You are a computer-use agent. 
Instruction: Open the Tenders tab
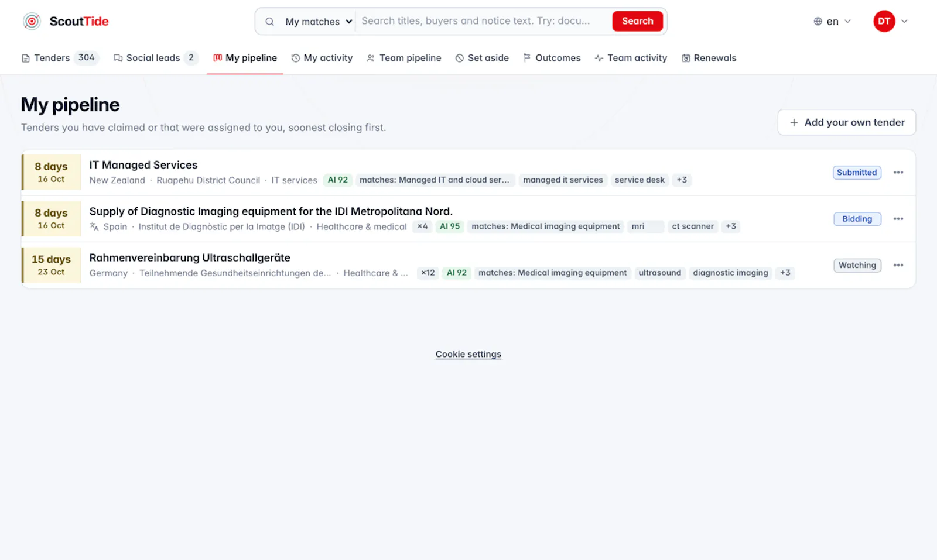click(x=60, y=58)
